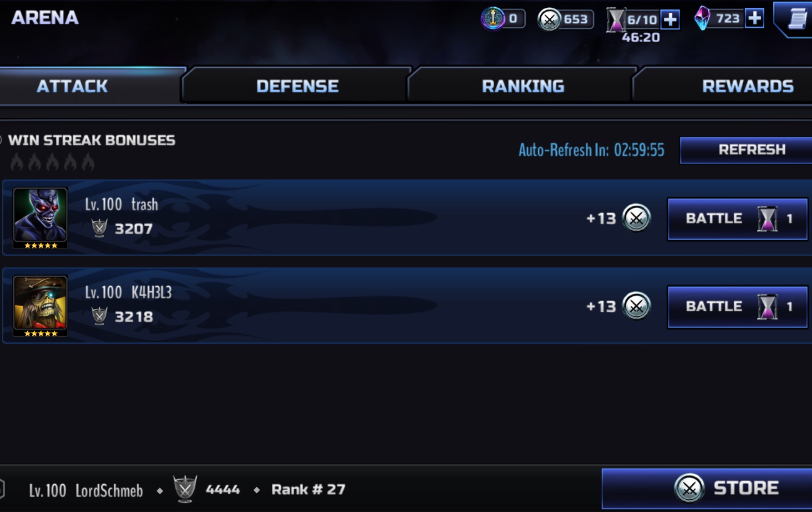
Task: Add more hourglass energy with the plus icon
Action: click(x=670, y=20)
